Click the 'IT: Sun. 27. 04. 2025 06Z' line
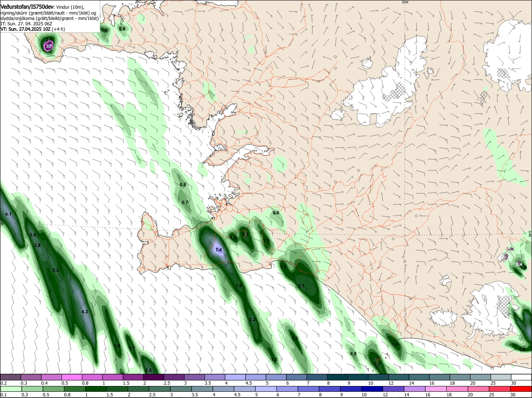 26,24
